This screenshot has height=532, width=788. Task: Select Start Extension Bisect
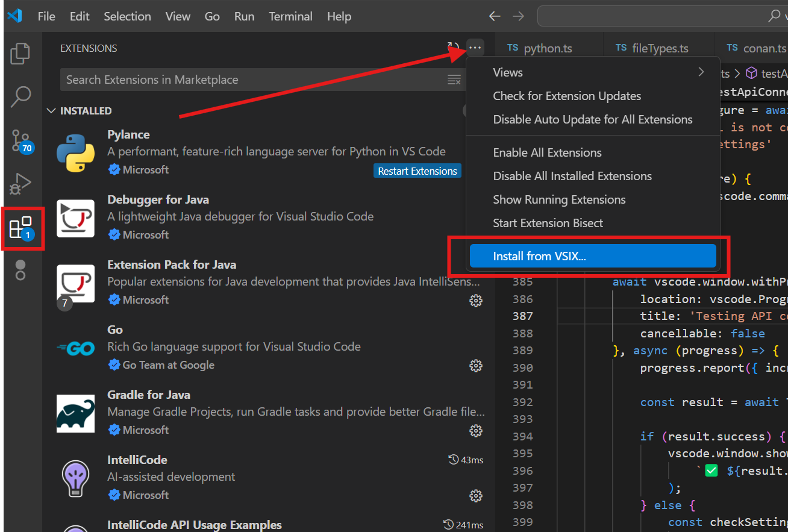coord(593,223)
